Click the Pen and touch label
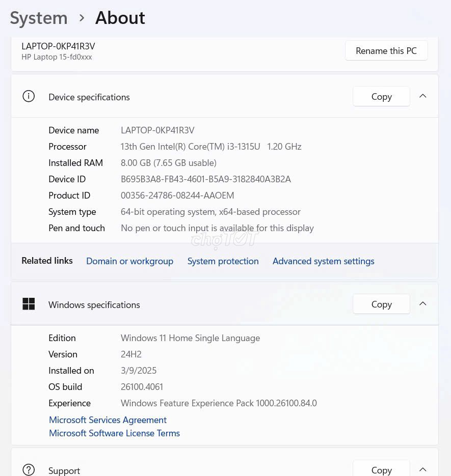The width and height of the screenshot is (451, 476). (76, 228)
